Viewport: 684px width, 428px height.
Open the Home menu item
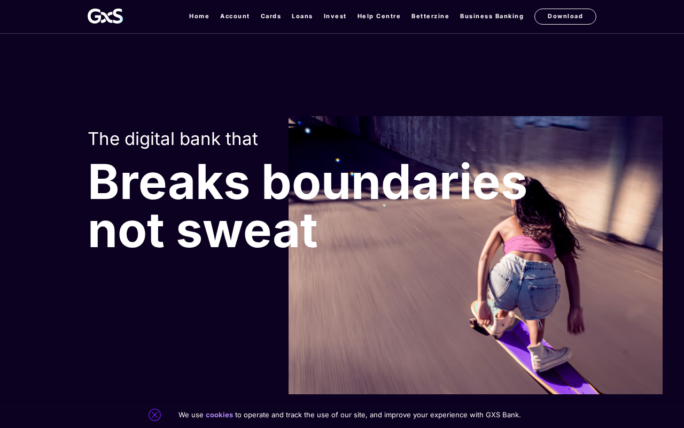click(x=199, y=16)
